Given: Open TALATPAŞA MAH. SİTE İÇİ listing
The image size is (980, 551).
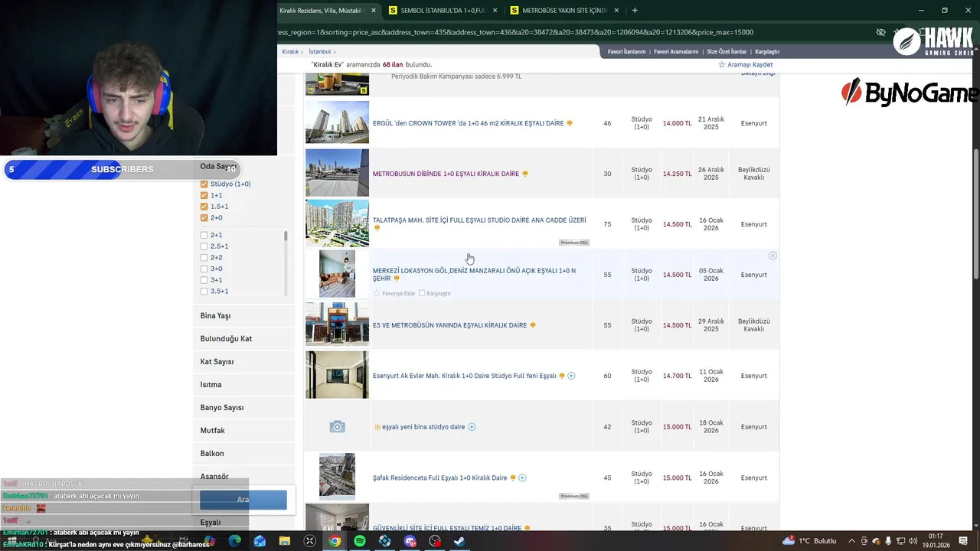Looking at the screenshot, I should coord(479,220).
